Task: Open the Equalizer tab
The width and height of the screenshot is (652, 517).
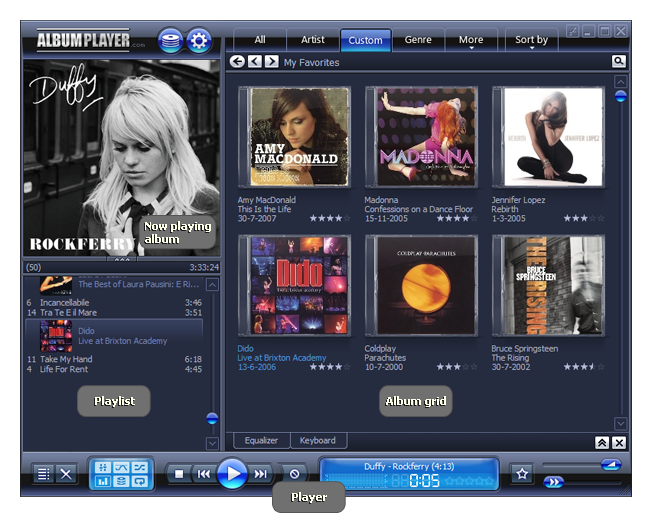Action: (261, 440)
